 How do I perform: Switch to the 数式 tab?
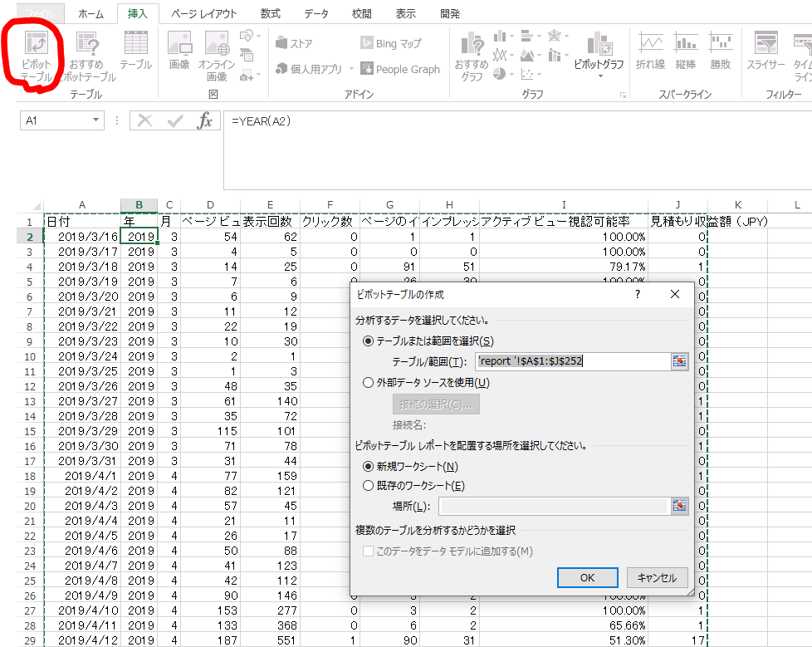click(271, 14)
